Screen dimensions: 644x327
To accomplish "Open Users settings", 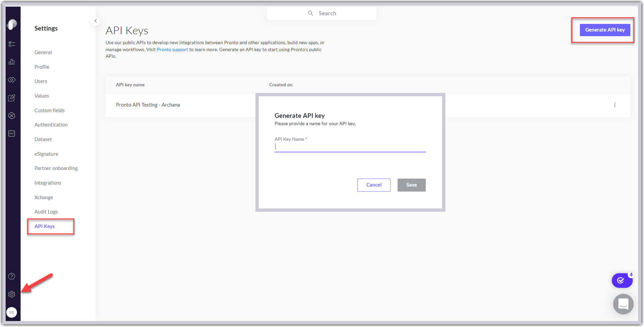I will [41, 81].
